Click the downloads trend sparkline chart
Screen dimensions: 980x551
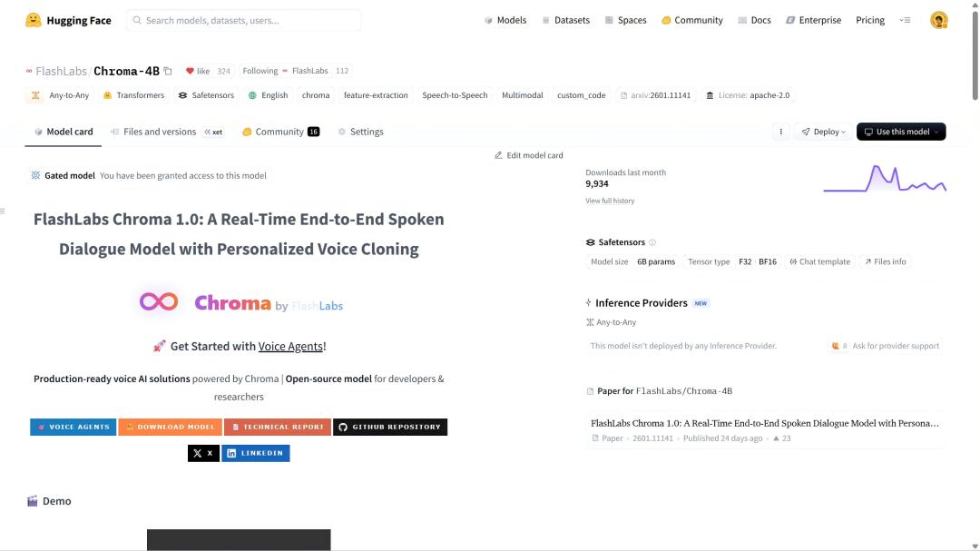pyautogui.click(x=885, y=179)
